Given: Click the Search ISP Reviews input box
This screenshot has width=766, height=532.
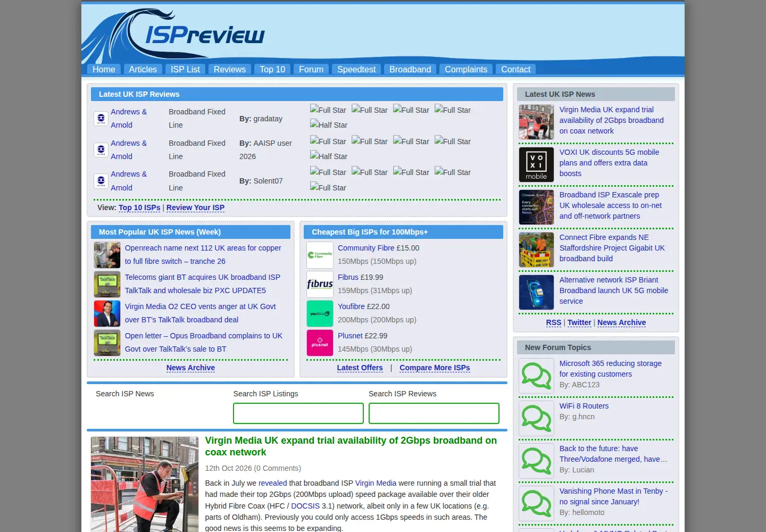Looking at the screenshot, I should [x=434, y=413].
